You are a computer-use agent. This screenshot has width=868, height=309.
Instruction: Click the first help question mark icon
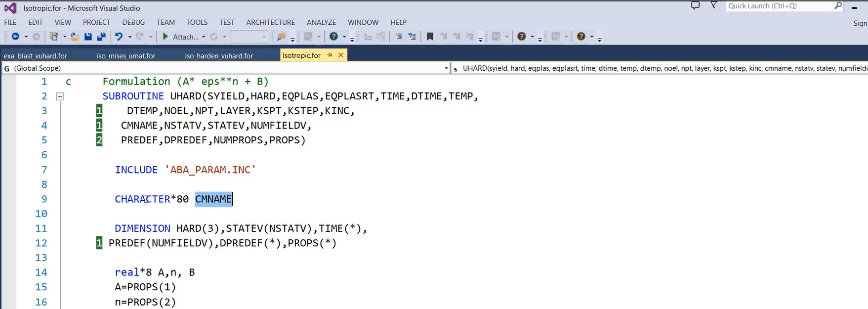334,37
